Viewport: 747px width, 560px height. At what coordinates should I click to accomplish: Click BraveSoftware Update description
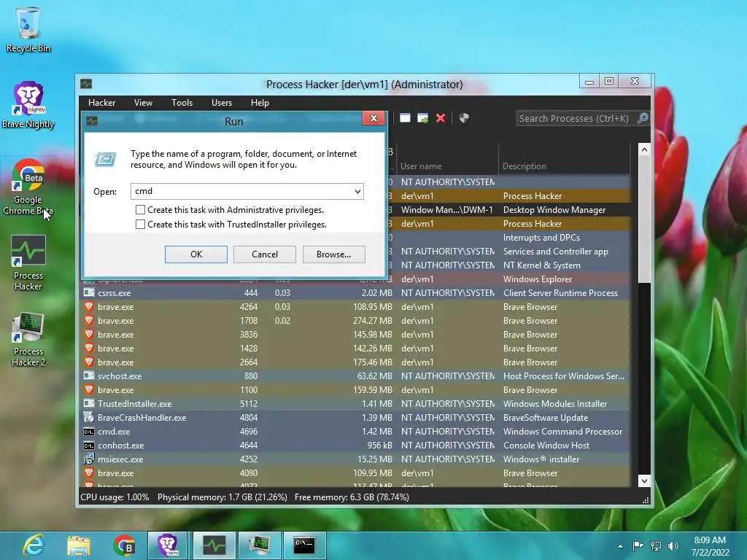pos(546,418)
